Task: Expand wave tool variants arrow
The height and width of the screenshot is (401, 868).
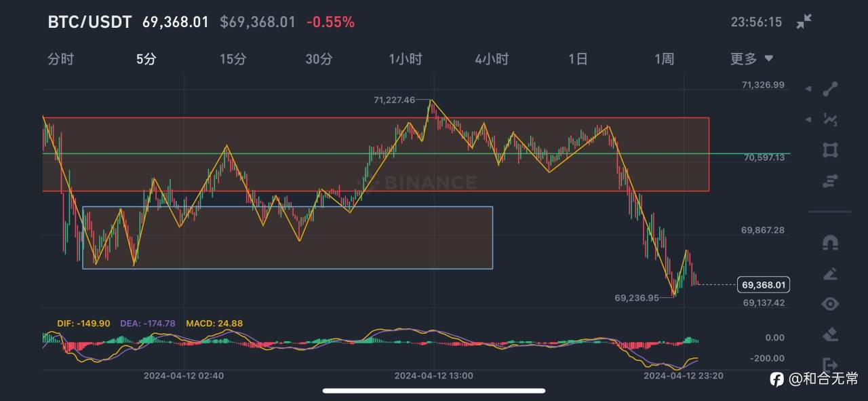Action: [x=808, y=119]
